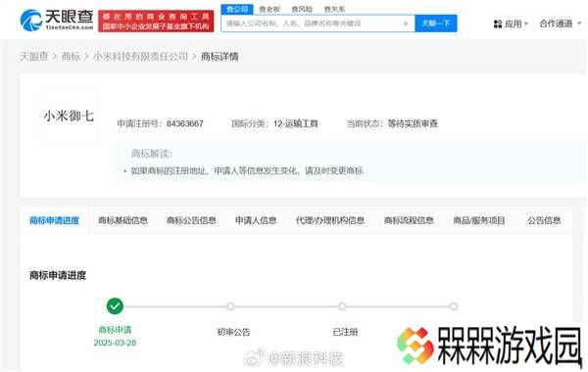Select application number 84363667

(184, 123)
